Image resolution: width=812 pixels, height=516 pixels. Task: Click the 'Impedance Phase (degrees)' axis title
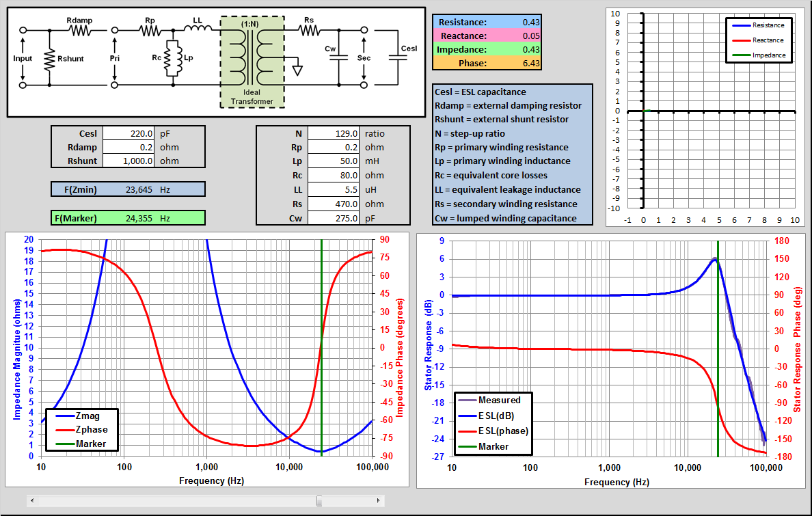point(399,357)
